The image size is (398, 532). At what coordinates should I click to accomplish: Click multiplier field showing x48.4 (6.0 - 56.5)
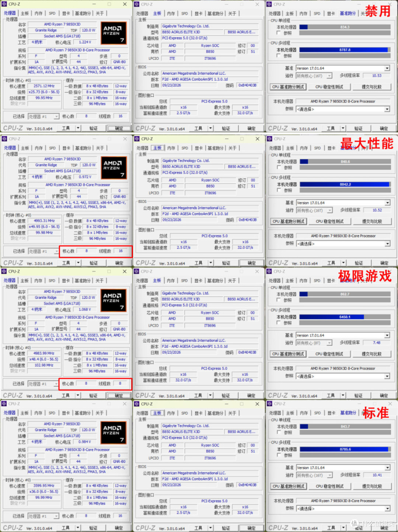tap(44, 359)
